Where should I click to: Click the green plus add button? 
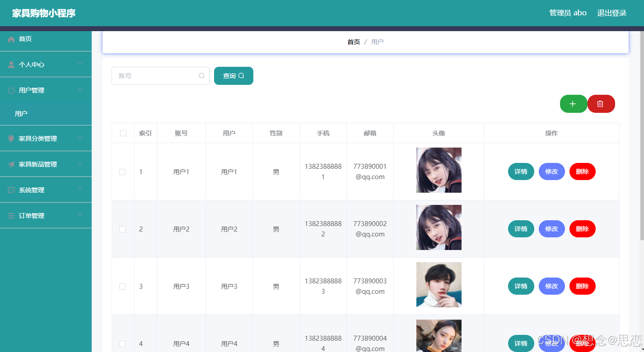[x=574, y=104]
